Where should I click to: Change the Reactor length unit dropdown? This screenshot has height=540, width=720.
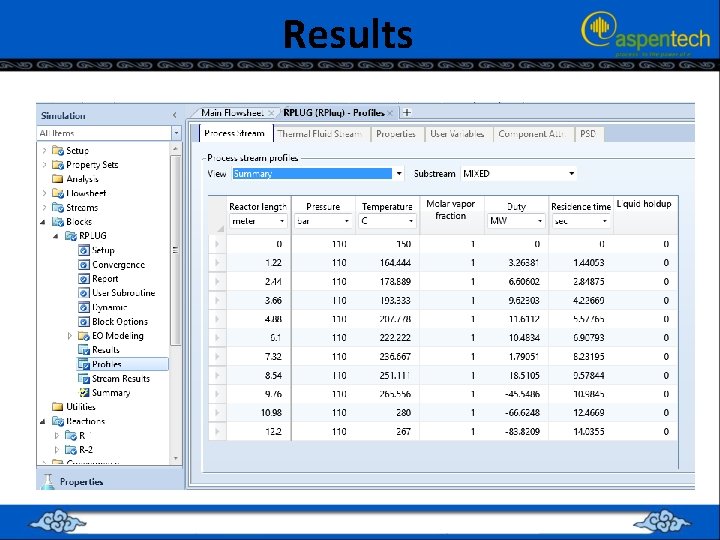281,221
